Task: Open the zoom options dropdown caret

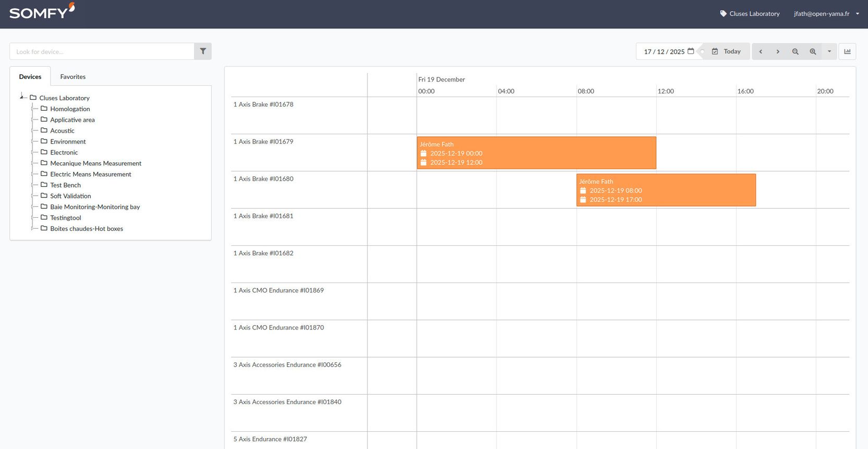Action: [x=829, y=51]
